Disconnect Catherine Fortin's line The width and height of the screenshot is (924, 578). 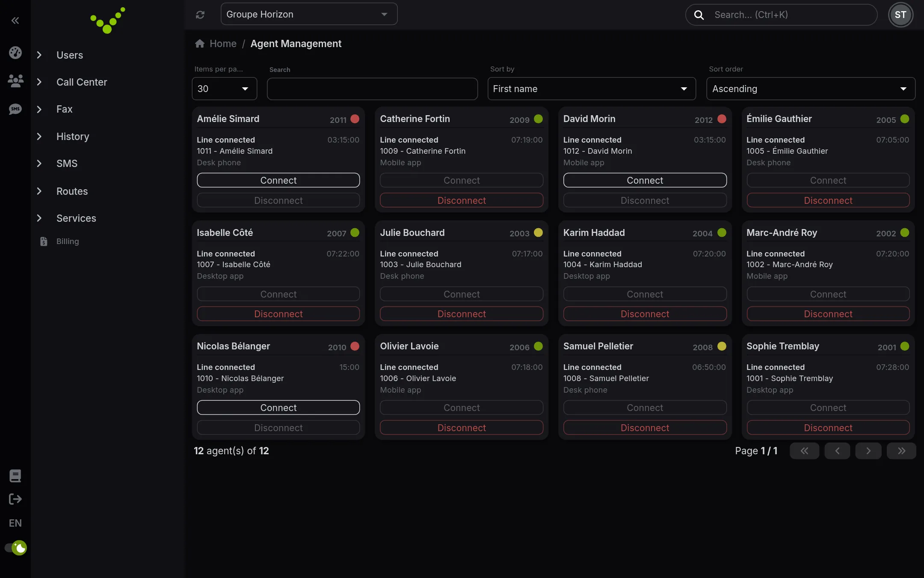[462, 200]
